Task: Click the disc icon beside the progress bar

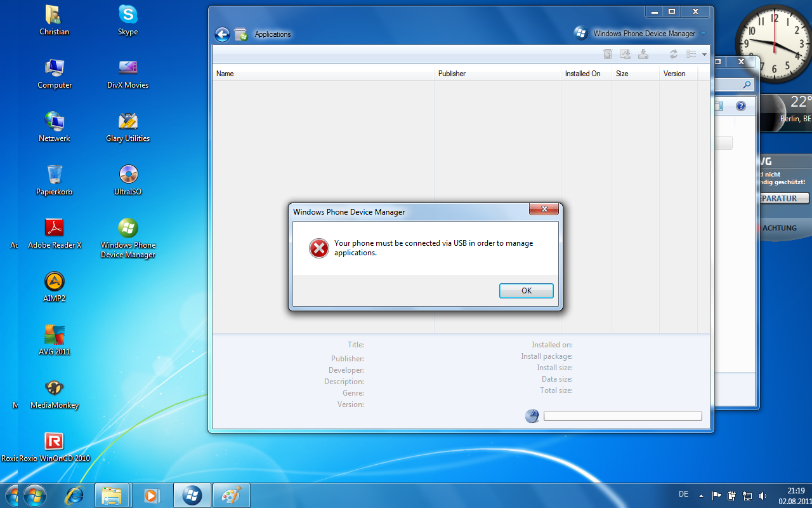Action: click(x=532, y=416)
